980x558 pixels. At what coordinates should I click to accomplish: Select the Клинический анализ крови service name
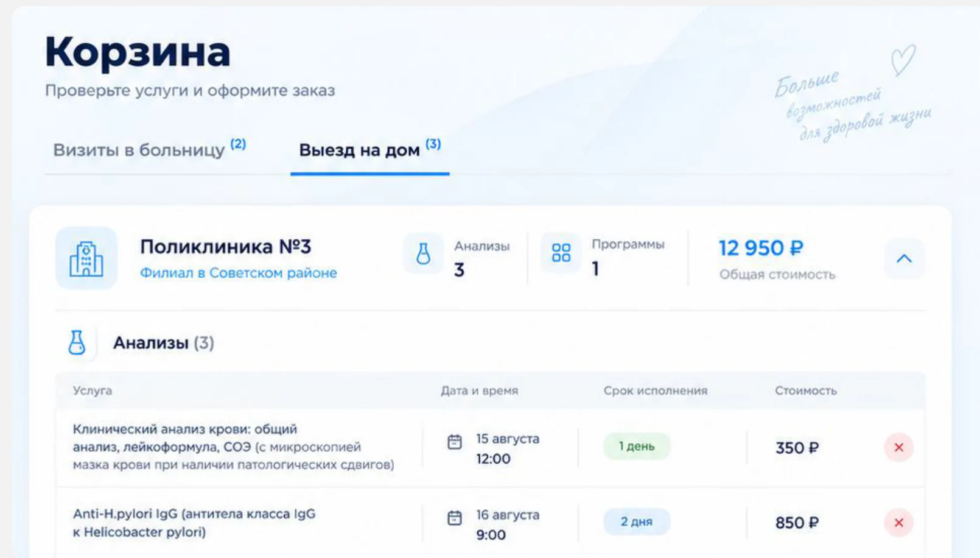(233, 447)
